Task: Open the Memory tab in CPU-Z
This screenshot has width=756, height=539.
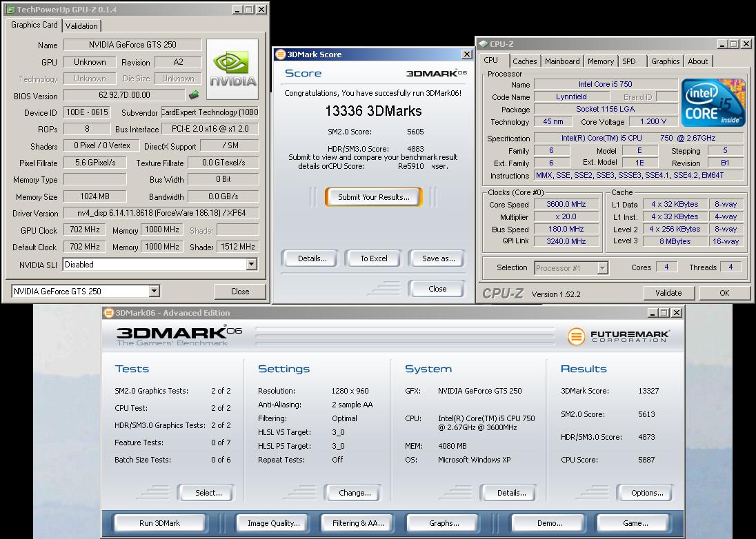Action: click(601, 61)
